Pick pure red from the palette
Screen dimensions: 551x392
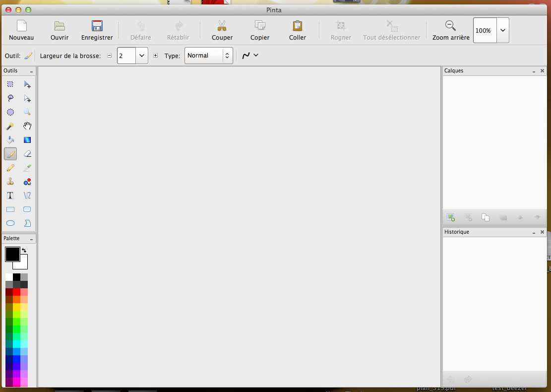pyautogui.click(x=16, y=292)
